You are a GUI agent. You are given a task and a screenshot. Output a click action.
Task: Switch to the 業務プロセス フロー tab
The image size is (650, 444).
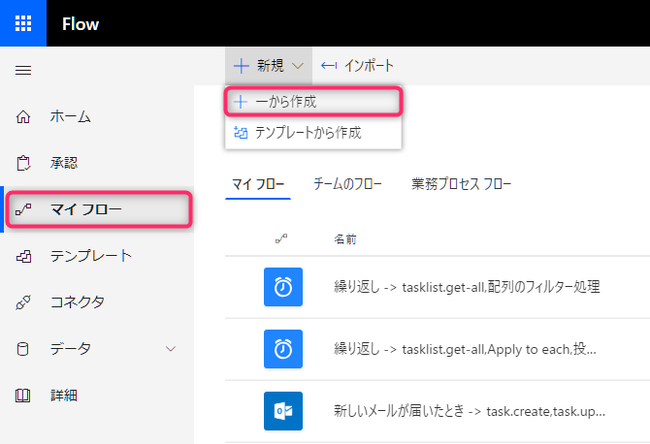click(461, 184)
